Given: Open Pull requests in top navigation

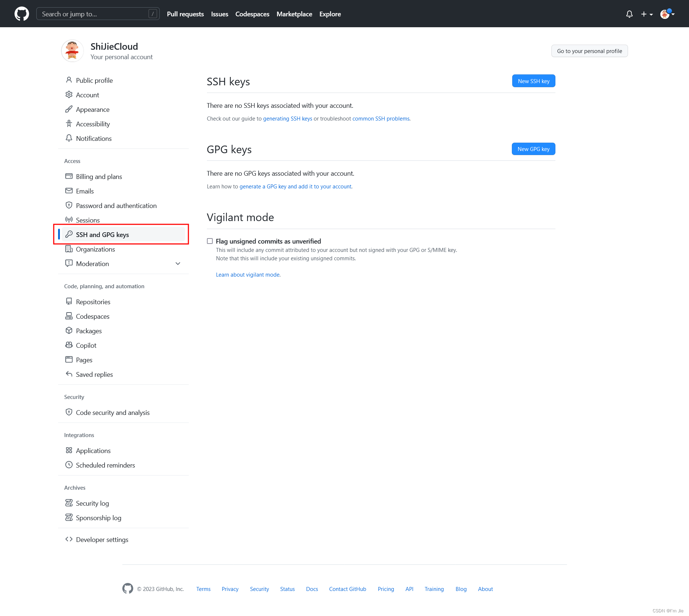Looking at the screenshot, I should point(185,14).
